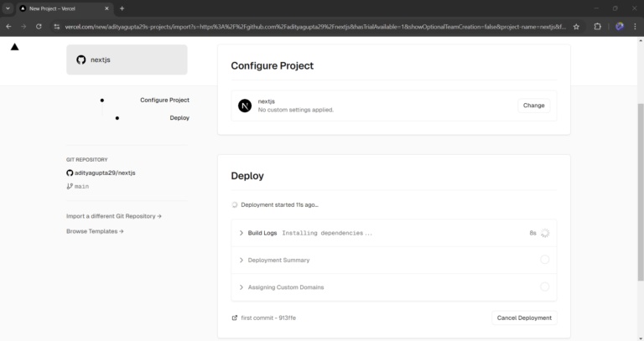Click the Cancel Deployment button
Viewport: 644px width, 341px height.
coord(524,318)
